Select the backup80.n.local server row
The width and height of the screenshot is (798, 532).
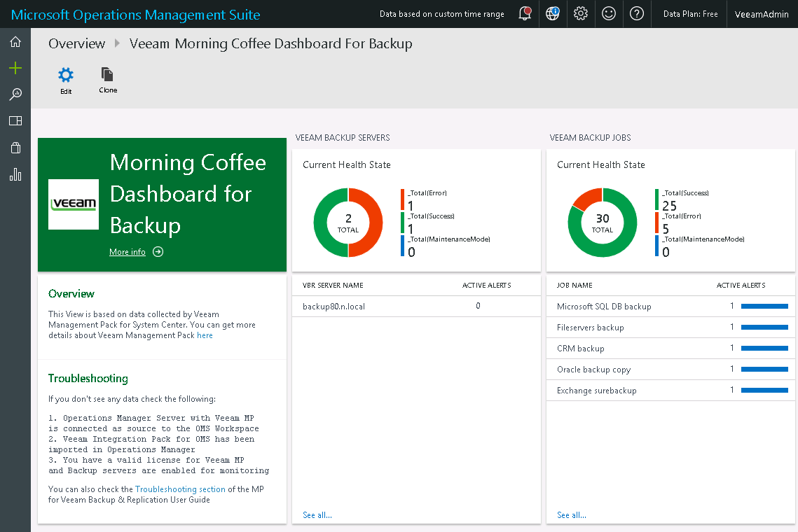pyautogui.click(x=416, y=306)
